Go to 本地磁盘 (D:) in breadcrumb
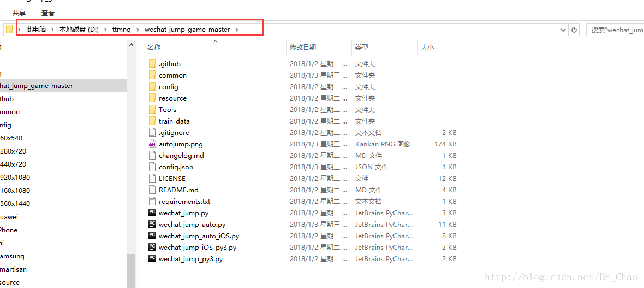The height and width of the screenshot is (288, 644). [79, 30]
